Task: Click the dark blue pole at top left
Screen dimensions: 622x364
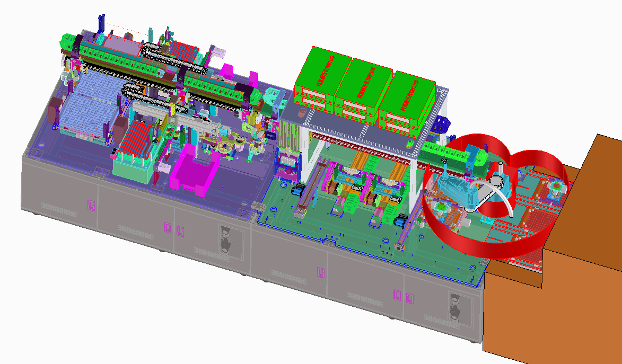Action: point(101,24)
